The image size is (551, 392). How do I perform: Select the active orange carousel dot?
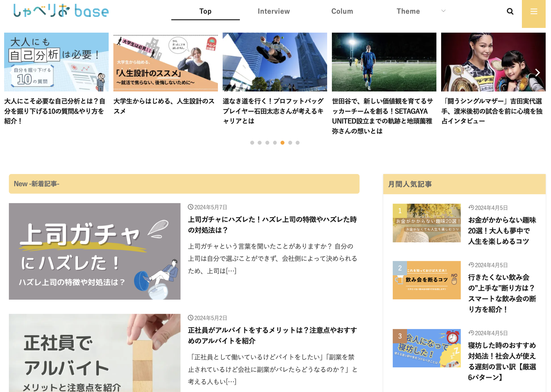[282, 143]
